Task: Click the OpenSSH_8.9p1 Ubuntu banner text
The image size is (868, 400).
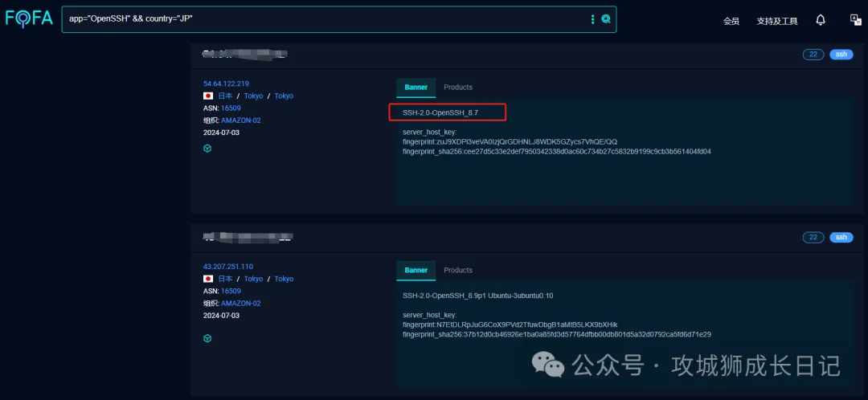Action: coord(477,296)
